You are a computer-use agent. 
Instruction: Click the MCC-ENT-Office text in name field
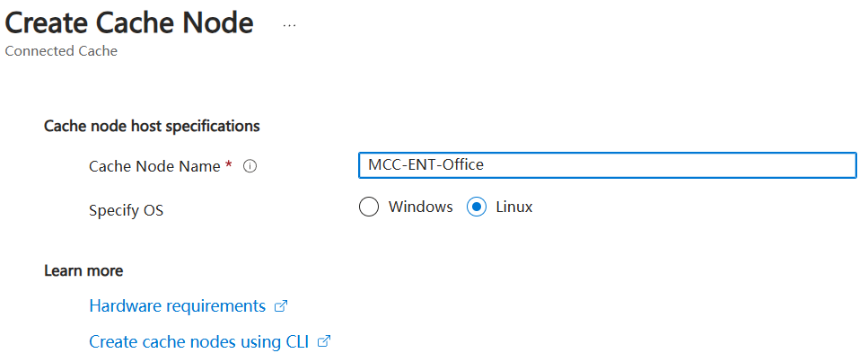(426, 165)
